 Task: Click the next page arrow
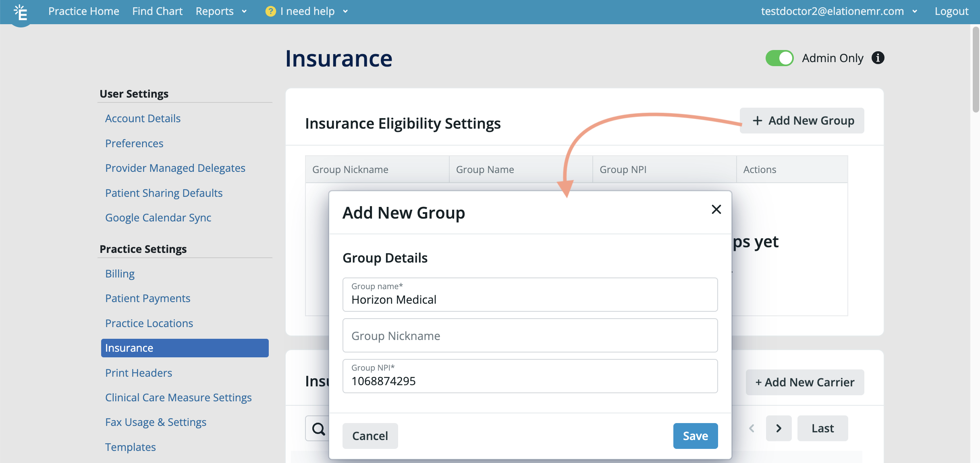779,428
